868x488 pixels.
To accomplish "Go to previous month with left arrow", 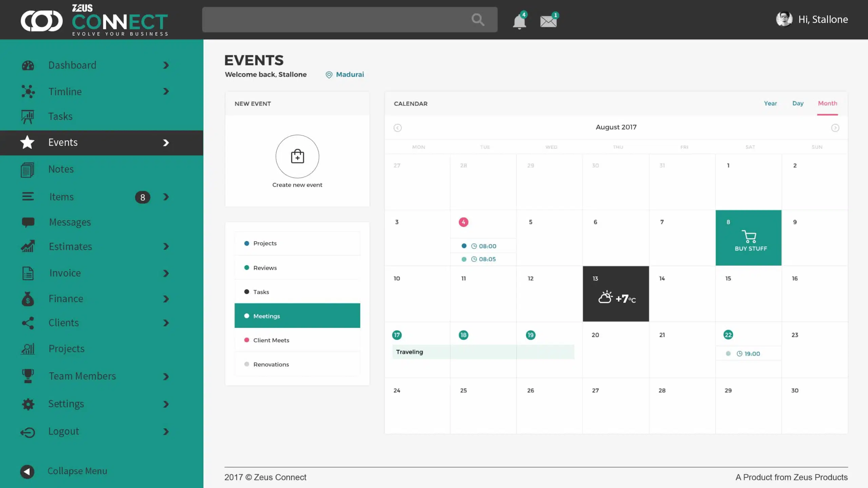I will tap(397, 128).
